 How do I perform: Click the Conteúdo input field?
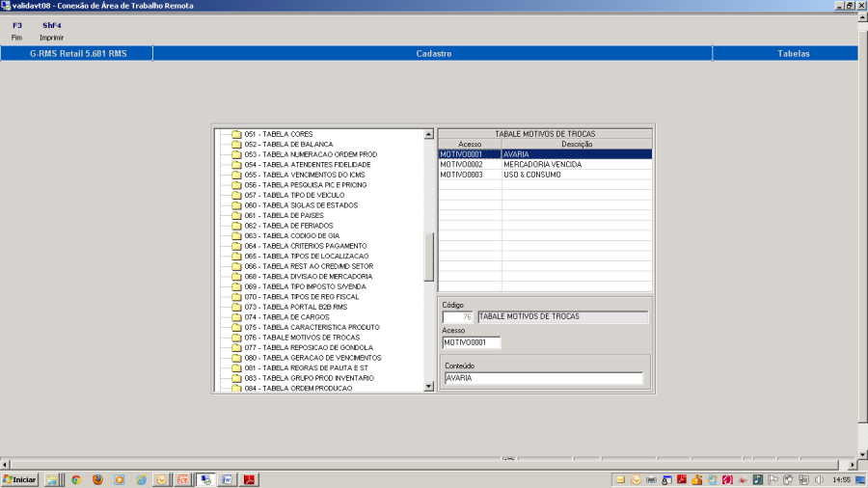(544, 378)
